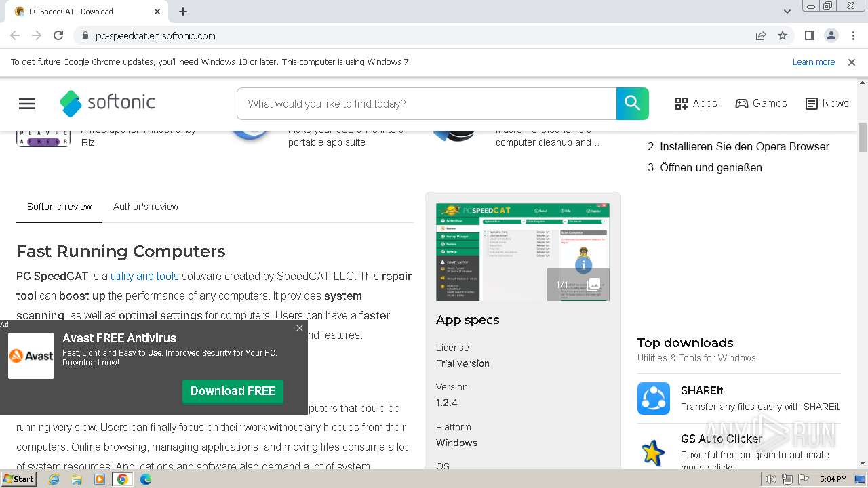This screenshot has height=488, width=868.
Task: Open a new tab with the plus button
Action: point(183,12)
